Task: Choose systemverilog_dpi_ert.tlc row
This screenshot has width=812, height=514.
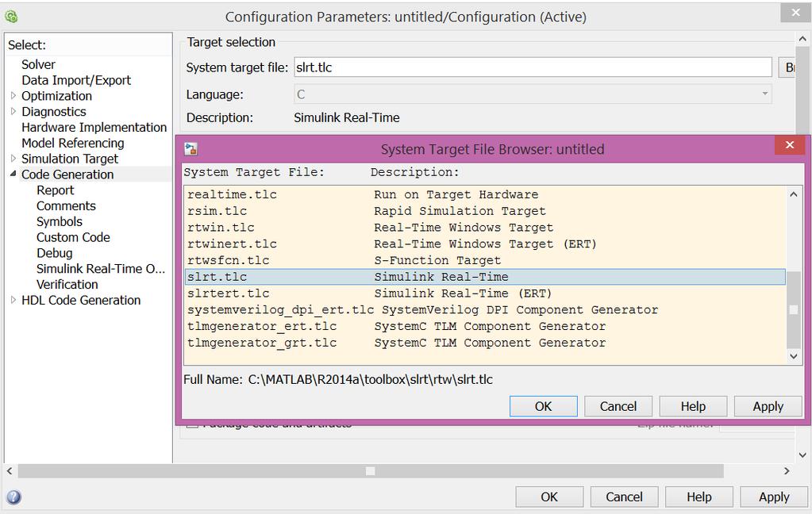Action: tap(485, 310)
